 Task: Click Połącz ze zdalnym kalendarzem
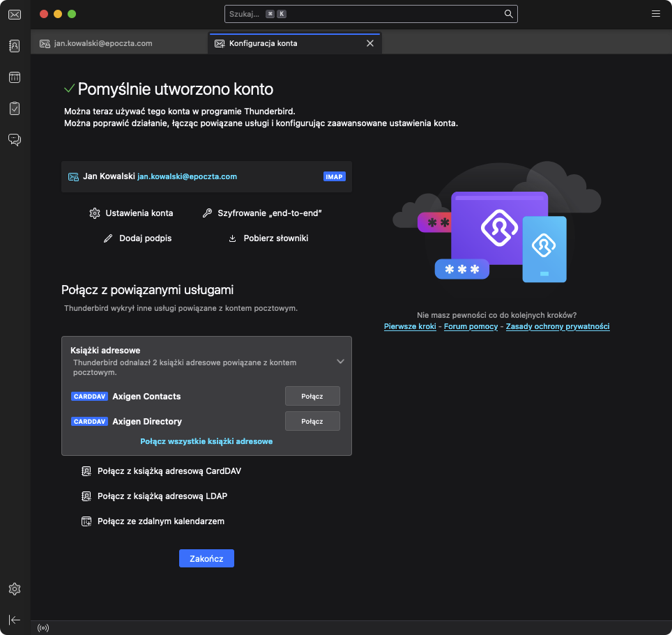point(160,521)
